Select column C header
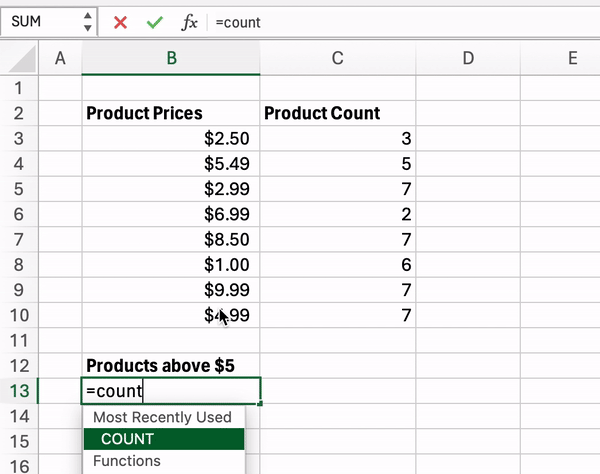The height and width of the screenshot is (474, 600). [x=338, y=59]
